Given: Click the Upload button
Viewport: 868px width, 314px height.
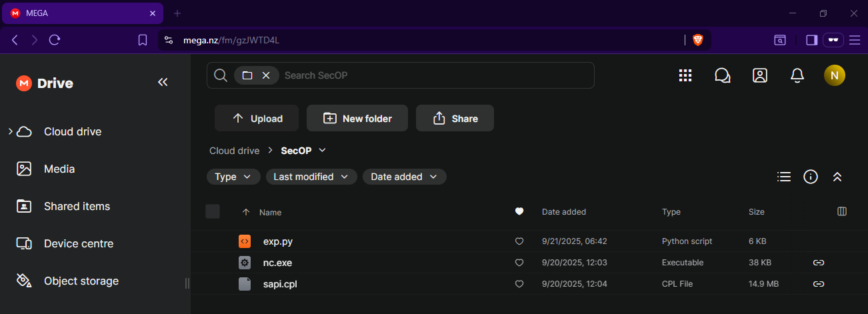Looking at the screenshot, I should 257,118.
